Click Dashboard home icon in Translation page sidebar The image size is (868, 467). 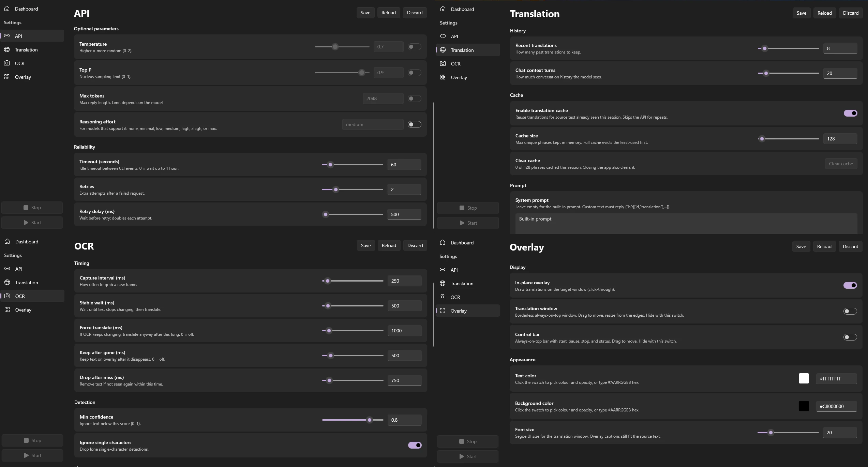443,9
